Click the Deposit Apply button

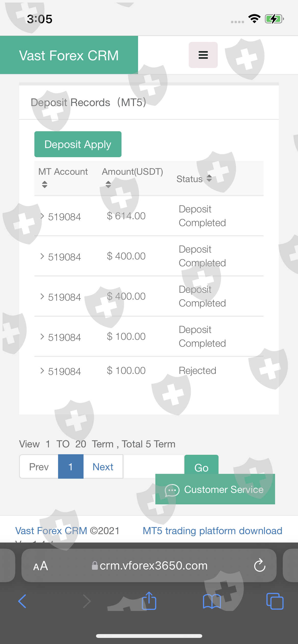[x=78, y=144]
